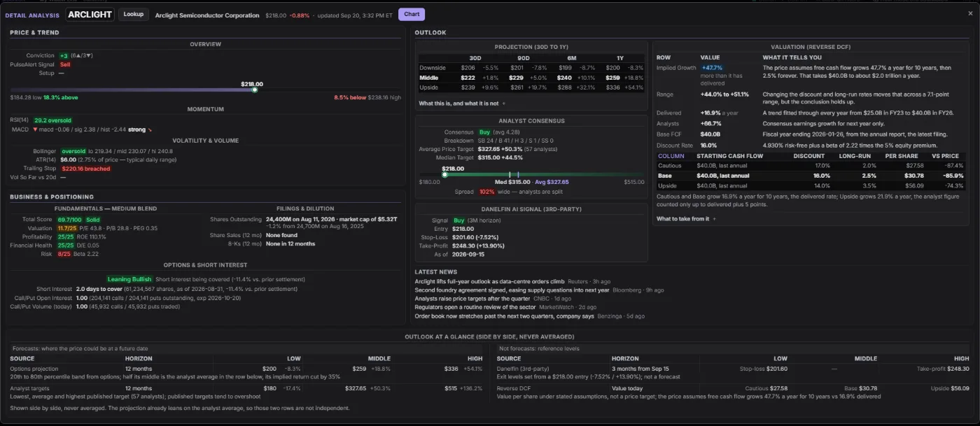
Task: Click the 'Solid' total score badge
Action: (x=93, y=220)
